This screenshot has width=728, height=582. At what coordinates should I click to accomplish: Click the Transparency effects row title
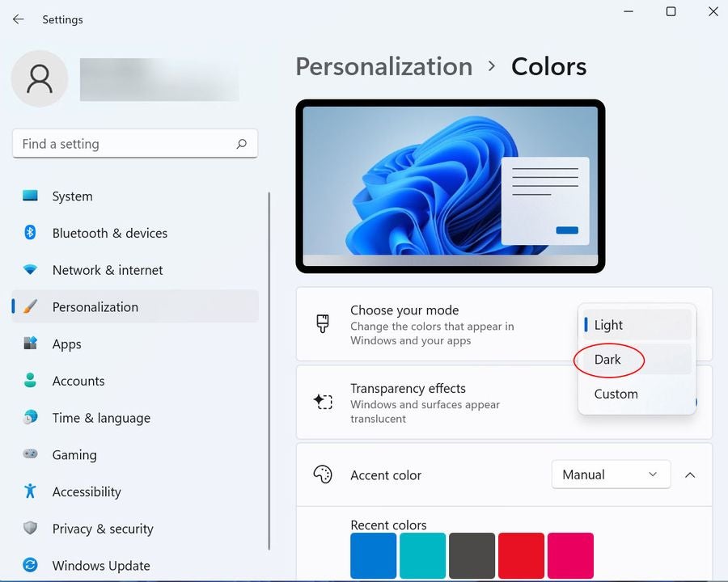408,388
